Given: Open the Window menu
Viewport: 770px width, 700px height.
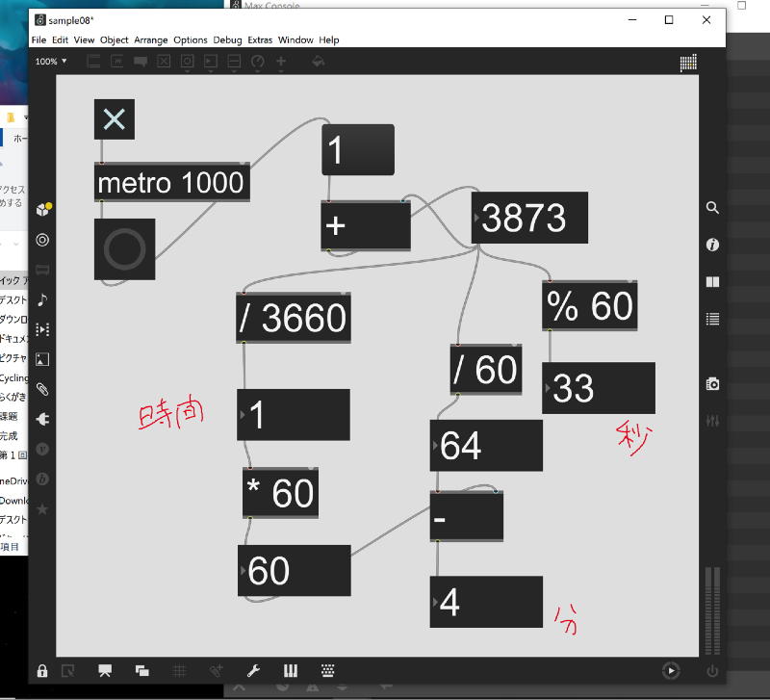Looking at the screenshot, I should (x=295, y=39).
